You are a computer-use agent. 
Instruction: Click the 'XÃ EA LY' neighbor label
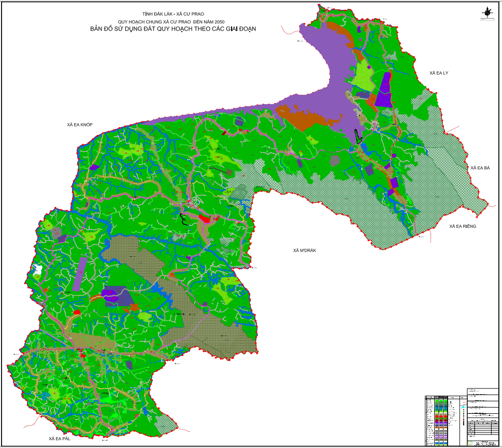pos(439,73)
